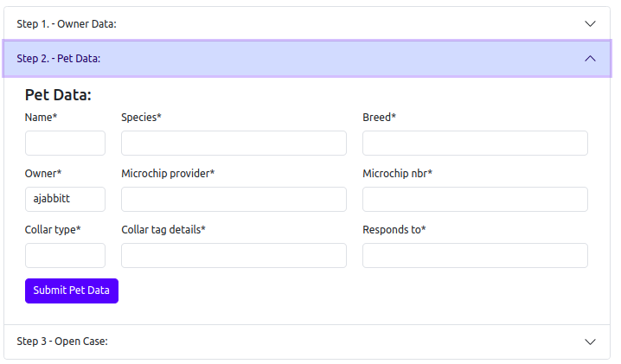621x364 pixels.
Task: Focus the Microchip provider input
Action: 234,200
